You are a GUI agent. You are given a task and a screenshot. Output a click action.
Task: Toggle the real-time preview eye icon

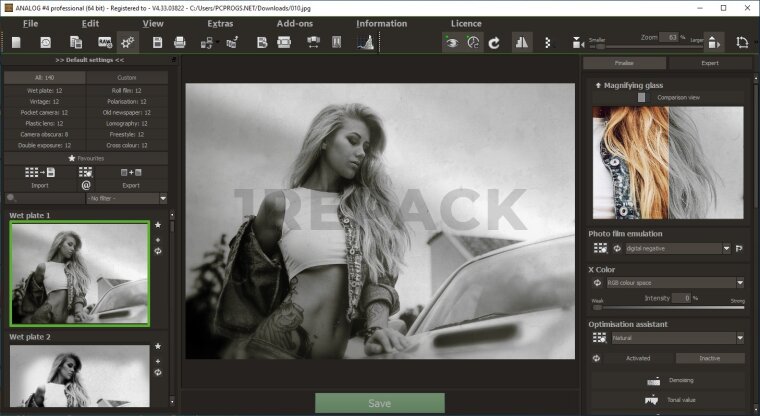coord(451,42)
